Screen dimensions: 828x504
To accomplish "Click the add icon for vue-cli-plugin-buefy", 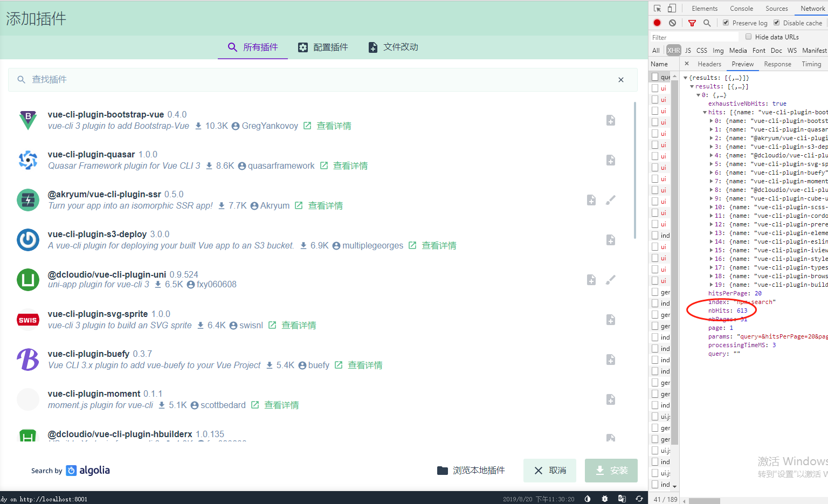I will click(x=611, y=360).
